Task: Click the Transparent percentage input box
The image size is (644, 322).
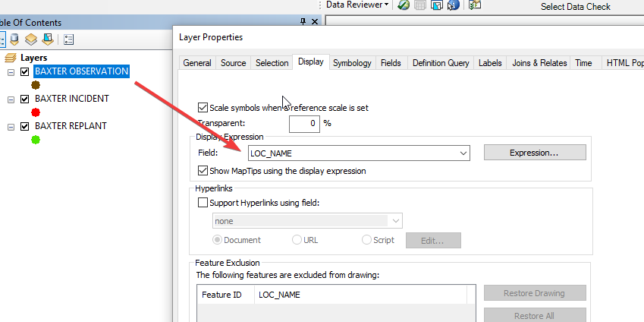Action: (x=304, y=122)
